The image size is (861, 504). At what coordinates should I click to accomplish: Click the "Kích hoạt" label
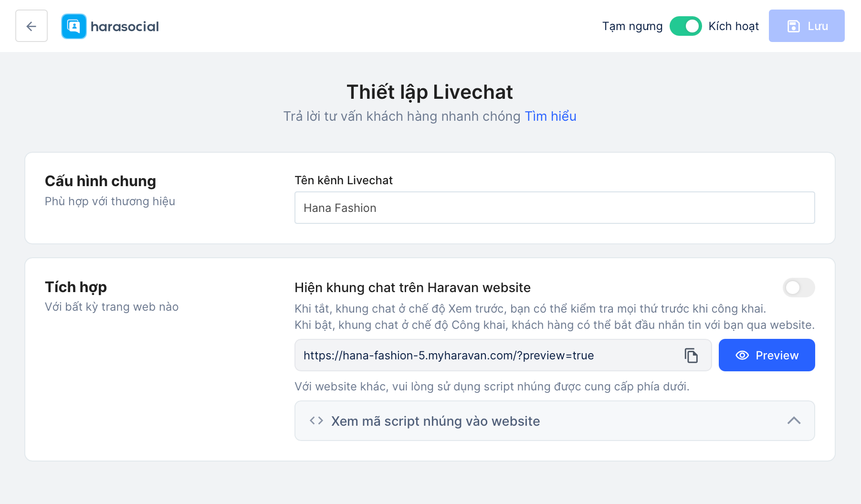point(734,26)
